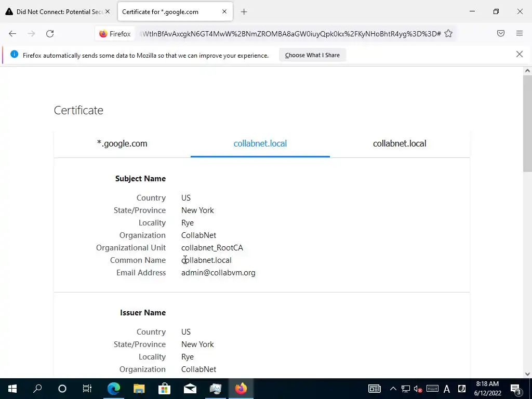
Task: Click the taskbar clock showing 8:18 AM
Action: tap(487, 389)
